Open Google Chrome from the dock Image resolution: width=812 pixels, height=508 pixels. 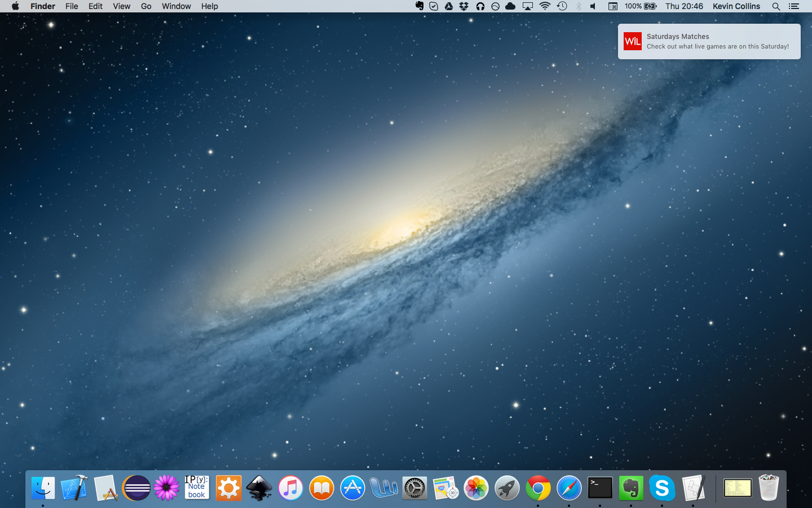[x=538, y=488]
